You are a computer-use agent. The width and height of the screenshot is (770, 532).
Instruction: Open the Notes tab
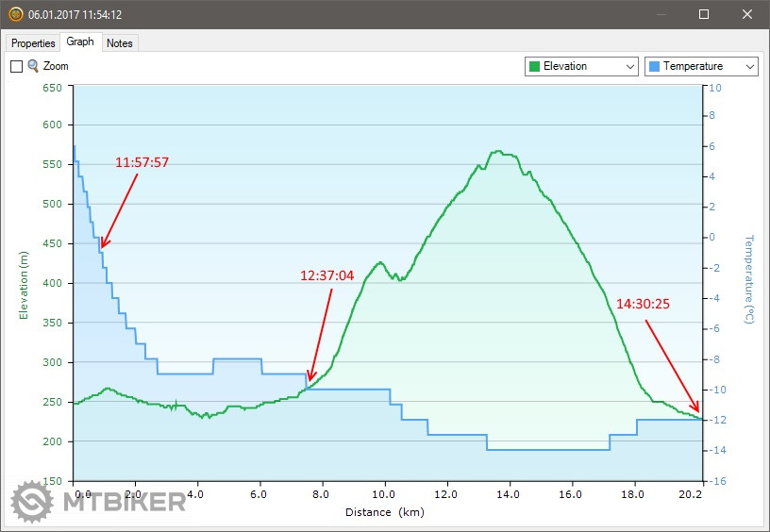tap(120, 43)
